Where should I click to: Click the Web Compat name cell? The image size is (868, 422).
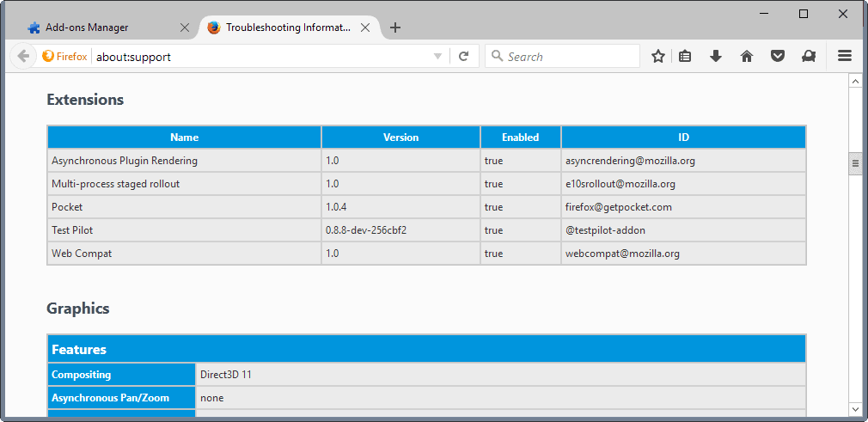(184, 254)
